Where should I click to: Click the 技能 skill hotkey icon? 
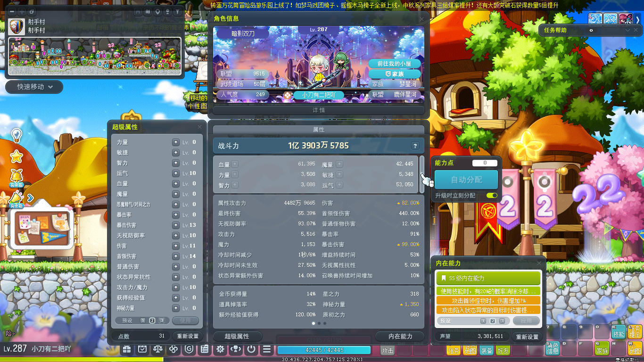619,332
